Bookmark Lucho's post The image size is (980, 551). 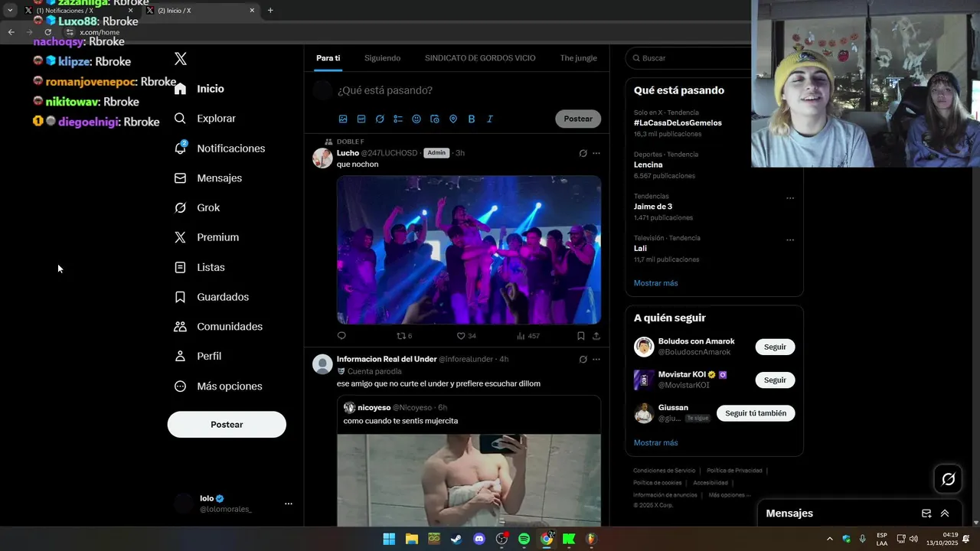(581, 335)
